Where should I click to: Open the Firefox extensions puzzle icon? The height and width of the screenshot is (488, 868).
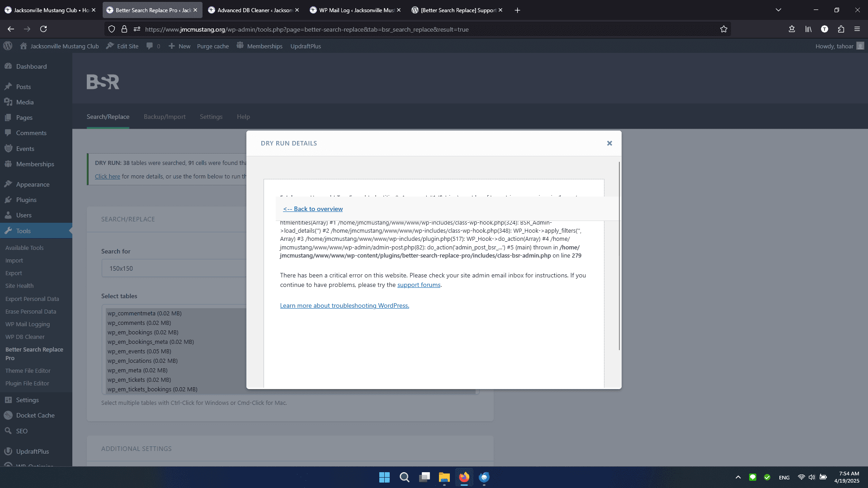[x=841, y=29]
